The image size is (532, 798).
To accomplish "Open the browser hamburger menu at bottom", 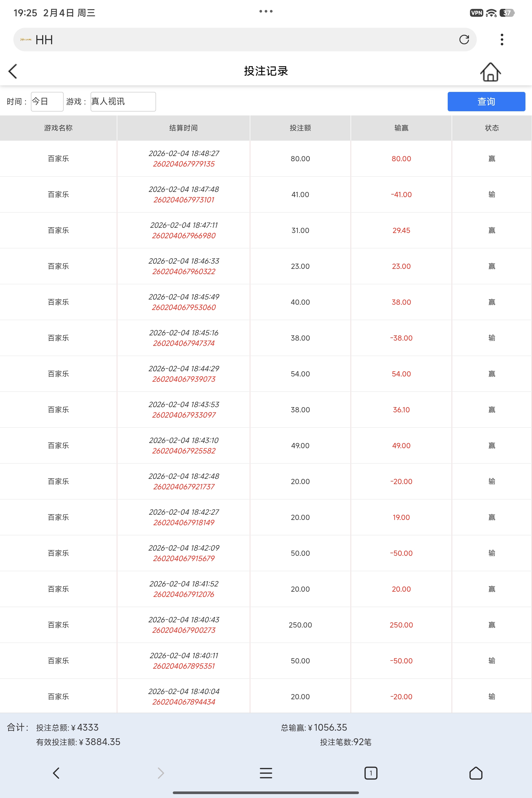I will pyautogui.click(x=266, y=773).
